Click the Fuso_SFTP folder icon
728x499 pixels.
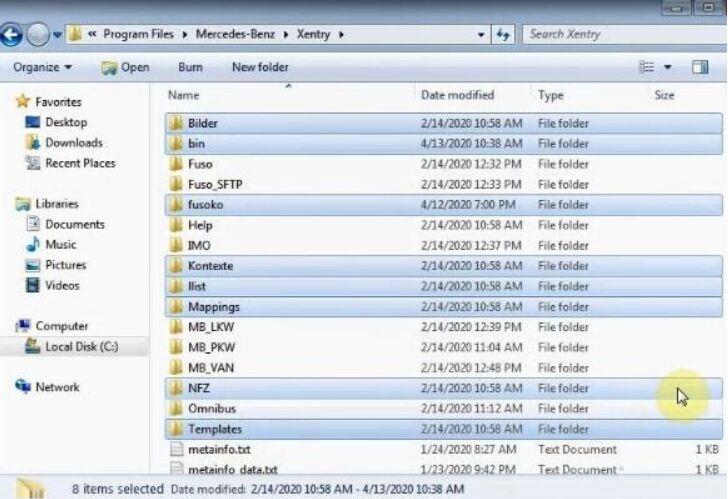pos(176,184)
